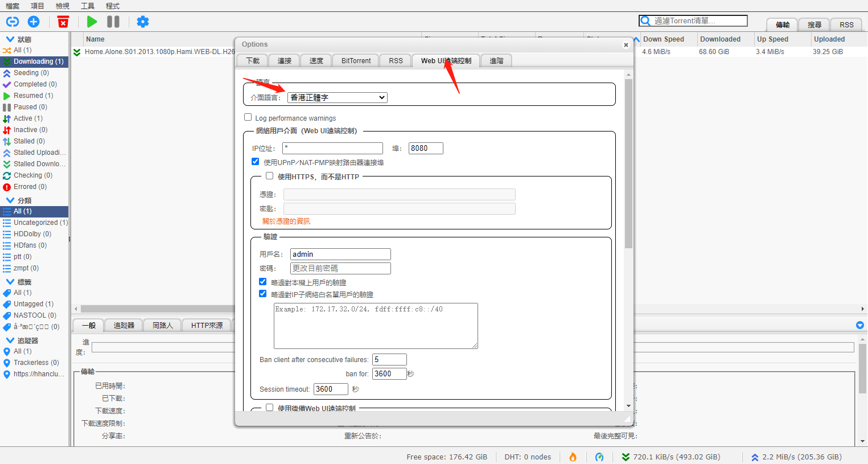Select the Downloading (1) status filter

34,61
